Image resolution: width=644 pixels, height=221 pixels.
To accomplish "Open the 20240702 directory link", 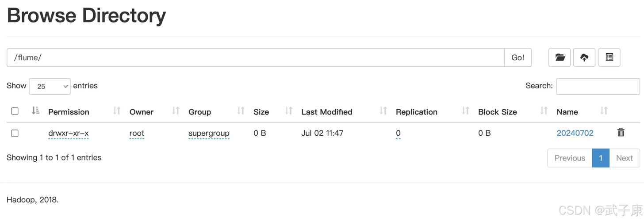I will pos(575,133).
